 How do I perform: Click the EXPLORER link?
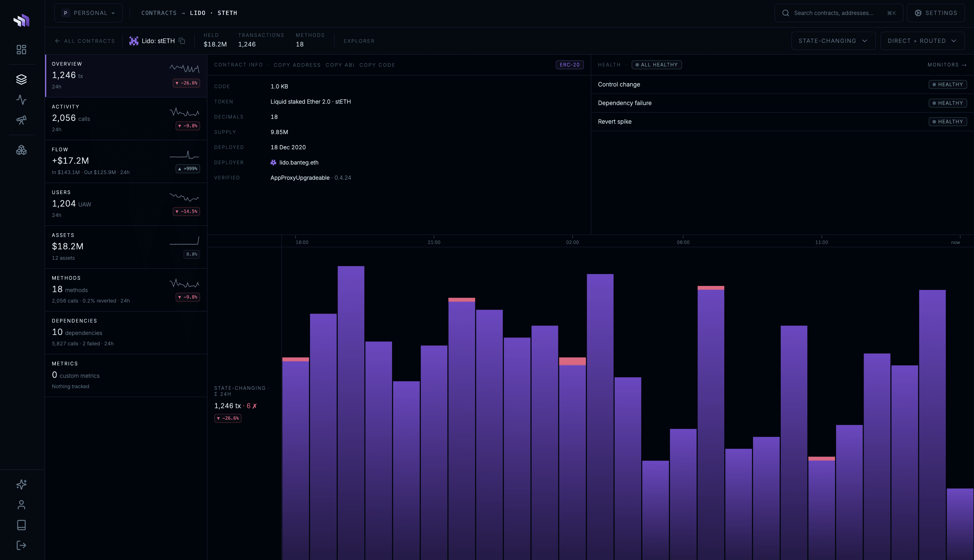coord(359,41)
